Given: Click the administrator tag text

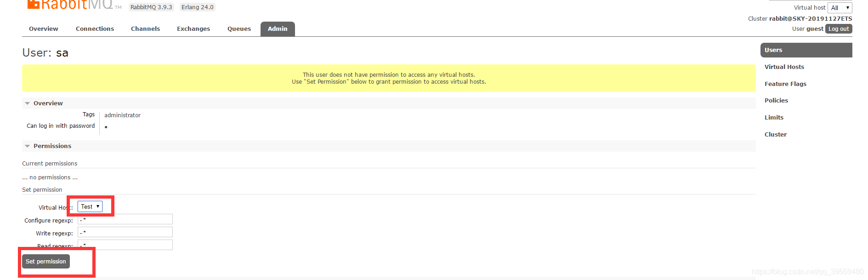Looking at the screenshot, I should (x=122, y=115).
